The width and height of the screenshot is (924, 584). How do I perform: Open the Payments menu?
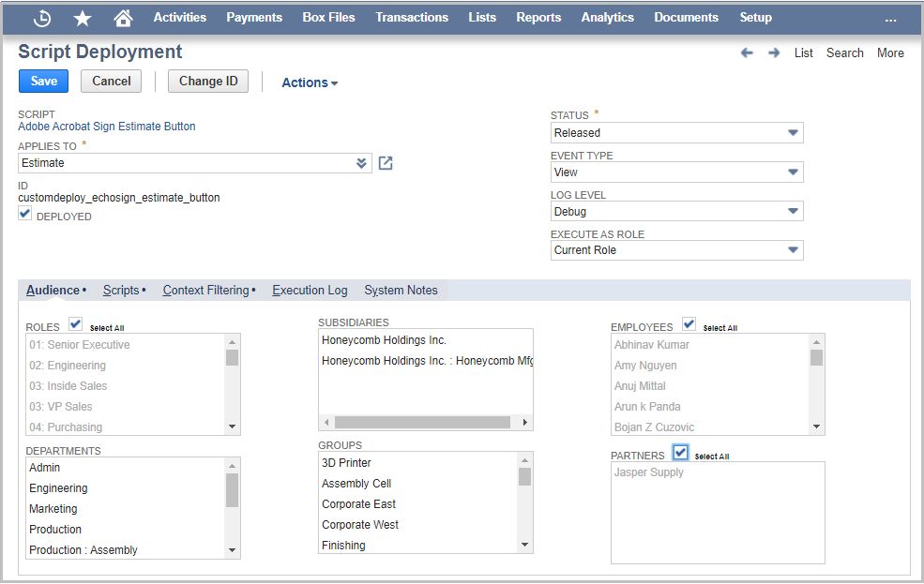(x=254, y=18)
